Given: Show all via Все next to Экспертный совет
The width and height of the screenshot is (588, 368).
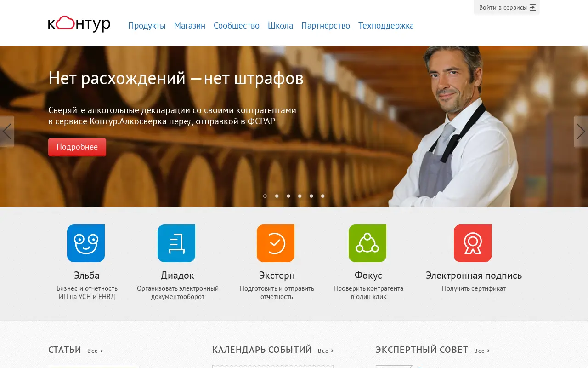Looking at the screenshot, I should click(482, 351).
